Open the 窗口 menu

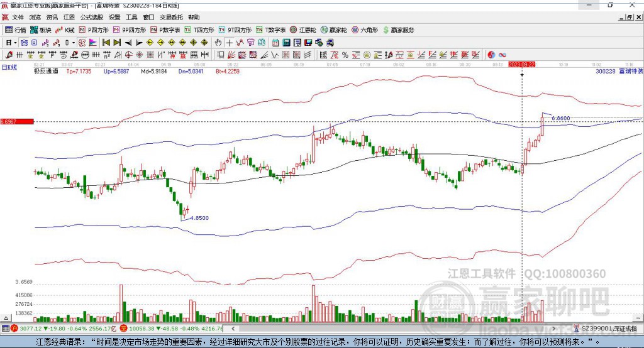[148, 17]
